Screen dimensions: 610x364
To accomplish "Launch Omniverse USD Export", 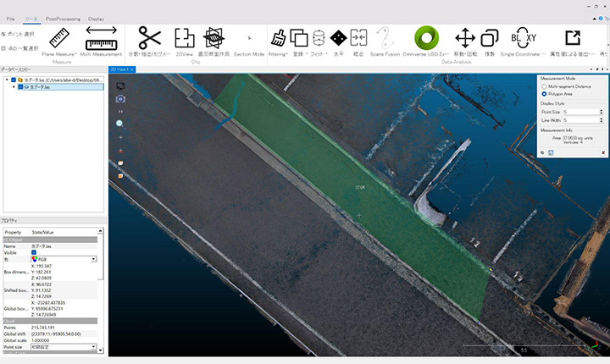I will pos(426,38).
